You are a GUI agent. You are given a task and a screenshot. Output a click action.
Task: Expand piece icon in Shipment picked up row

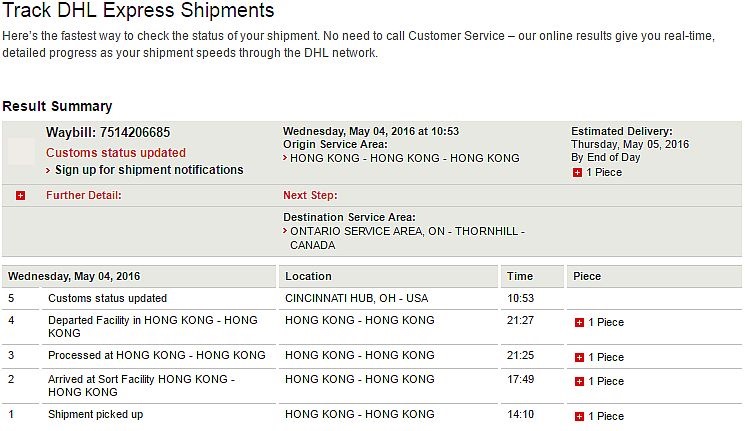click(x=579, y=416)
